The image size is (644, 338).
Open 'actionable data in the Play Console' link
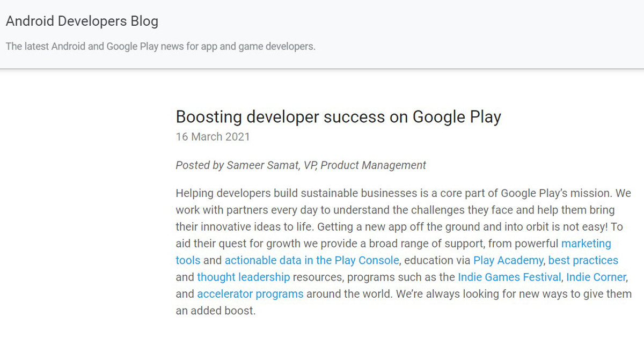coord(312,261)
